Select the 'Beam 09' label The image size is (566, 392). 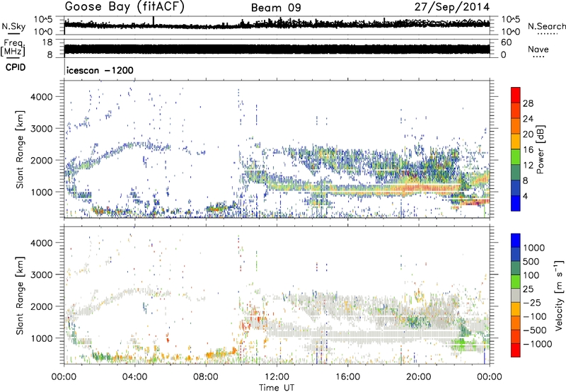coord(276,8)
